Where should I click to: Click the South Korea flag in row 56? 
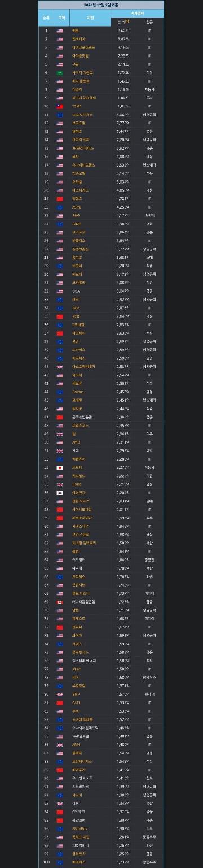pos(59,493)
